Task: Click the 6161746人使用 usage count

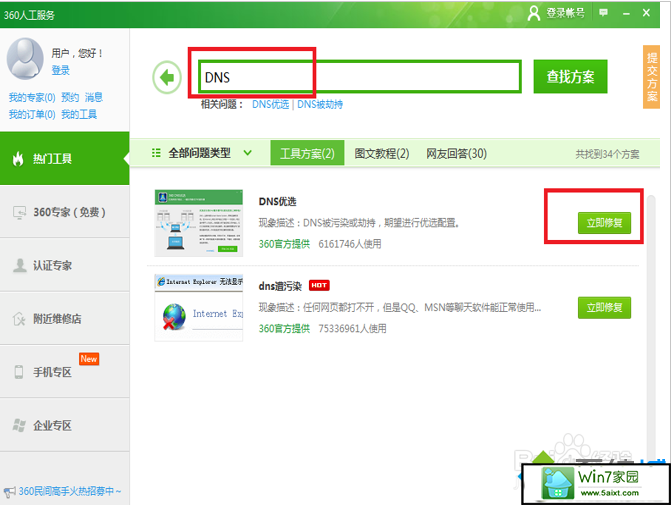Action: click(350, 244)
